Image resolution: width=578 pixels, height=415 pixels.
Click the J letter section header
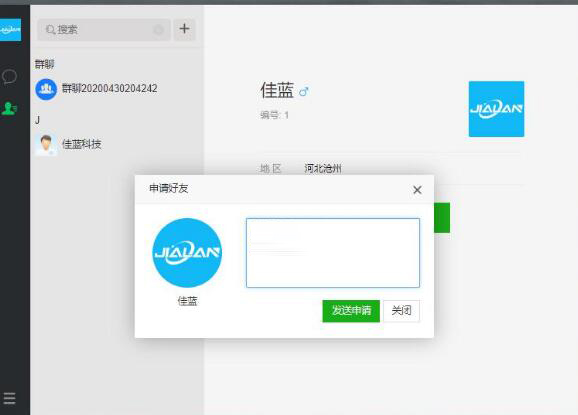tap(37, 120)
